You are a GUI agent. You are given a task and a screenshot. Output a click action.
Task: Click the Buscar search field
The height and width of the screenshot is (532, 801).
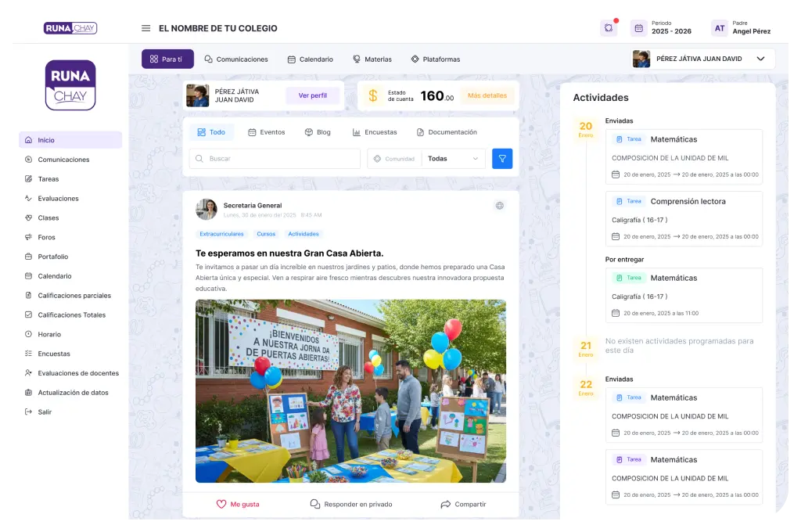click(x=275, y=159)
